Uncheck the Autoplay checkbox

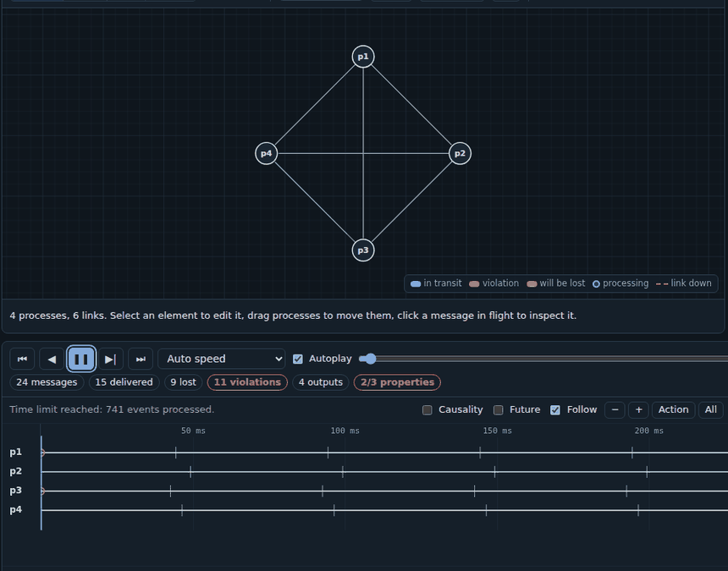click(298, 359)
